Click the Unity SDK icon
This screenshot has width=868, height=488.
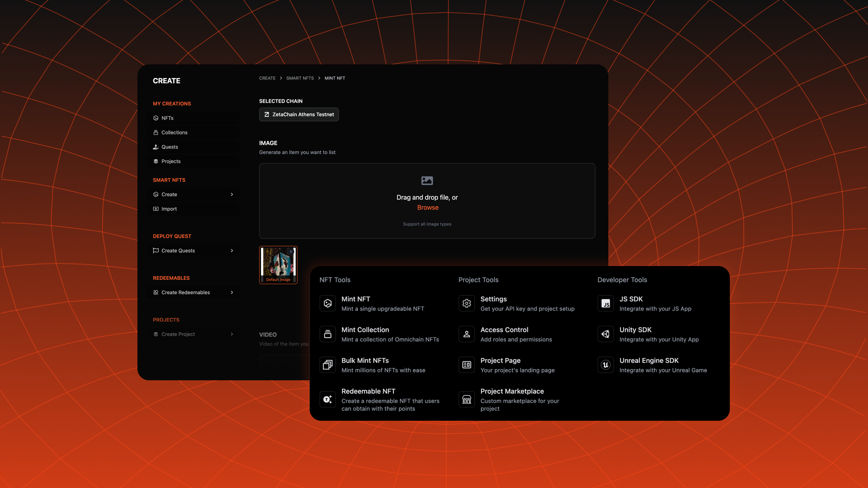[606, 334]
